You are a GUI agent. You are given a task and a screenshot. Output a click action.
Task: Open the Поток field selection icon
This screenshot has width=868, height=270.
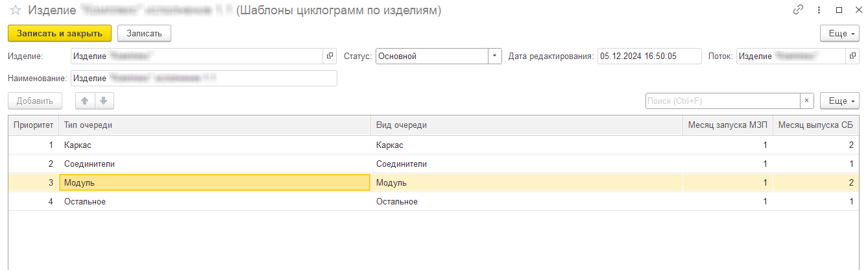pos(852,56)
